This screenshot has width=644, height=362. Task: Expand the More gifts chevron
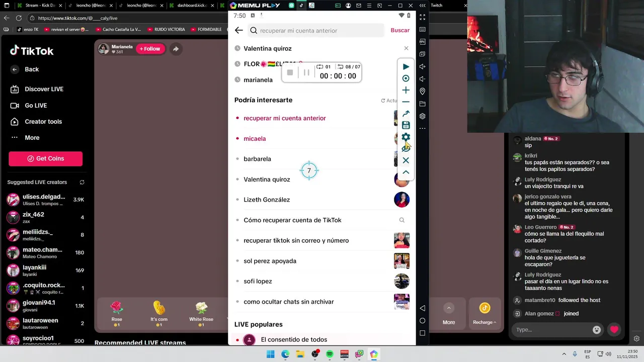point(449,308)
